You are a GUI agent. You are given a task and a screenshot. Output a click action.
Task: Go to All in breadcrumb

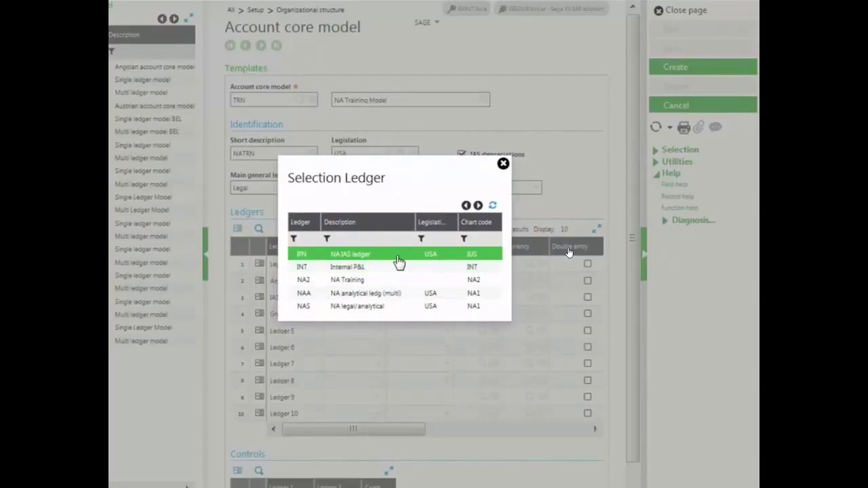click(x=231, y=10)
